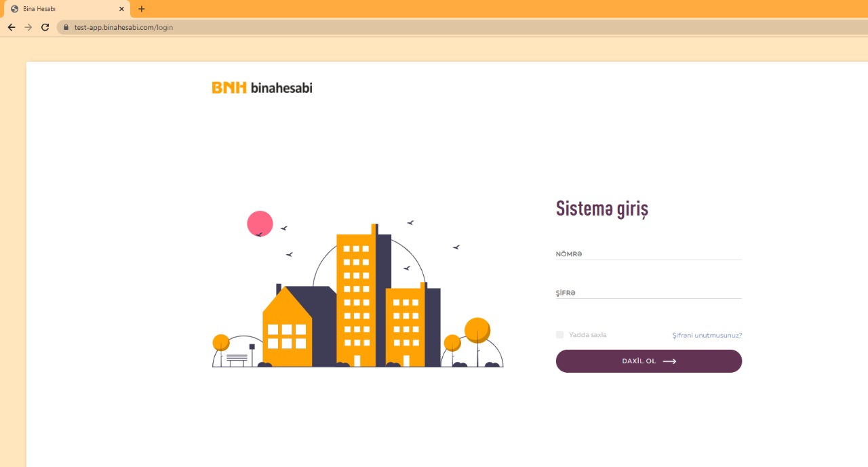Click into the NÖMRƏ field

coord(648,253)
